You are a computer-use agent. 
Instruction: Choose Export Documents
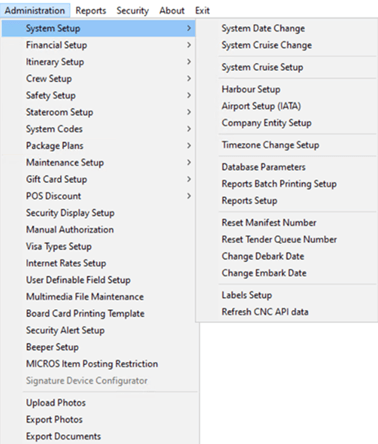(x=99, y=436)
